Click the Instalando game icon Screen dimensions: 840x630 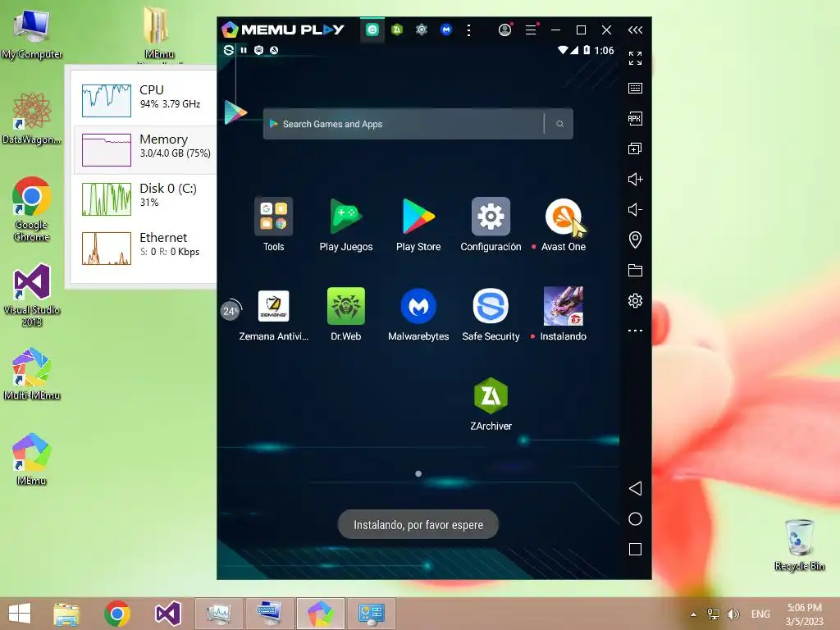(x=563, y=307)
